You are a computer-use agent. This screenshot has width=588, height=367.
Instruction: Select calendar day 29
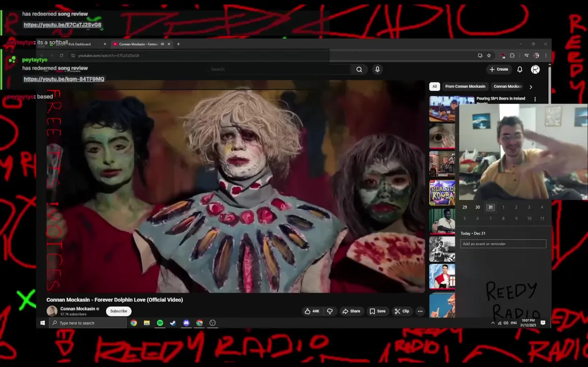[465, 207]
